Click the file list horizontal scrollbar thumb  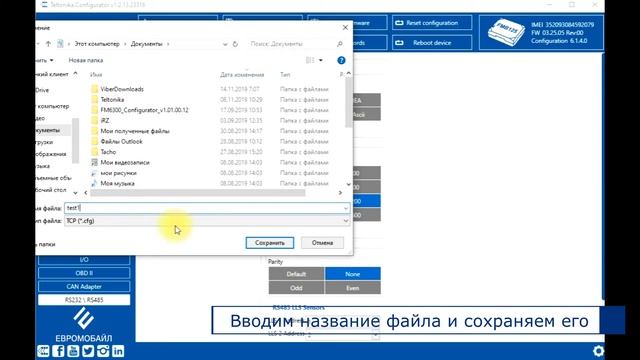click(x=198, y=193)
